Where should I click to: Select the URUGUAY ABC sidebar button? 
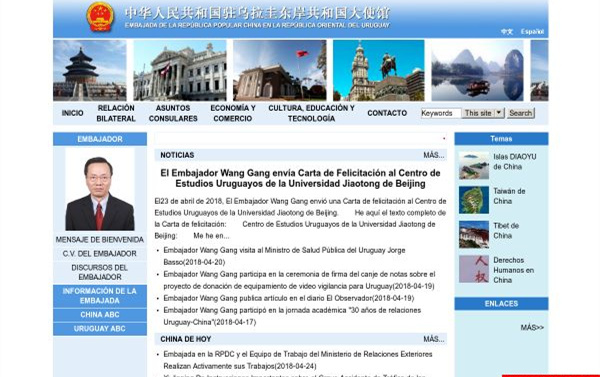click(99, 328)
